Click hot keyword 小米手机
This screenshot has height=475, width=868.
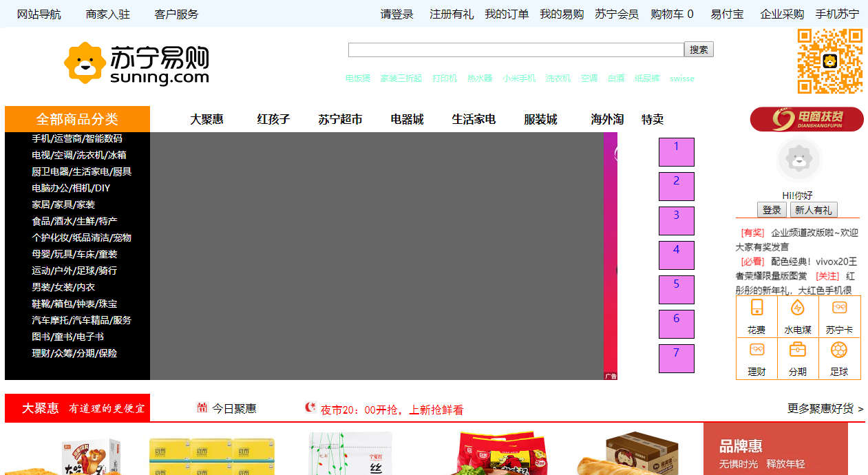519,78
